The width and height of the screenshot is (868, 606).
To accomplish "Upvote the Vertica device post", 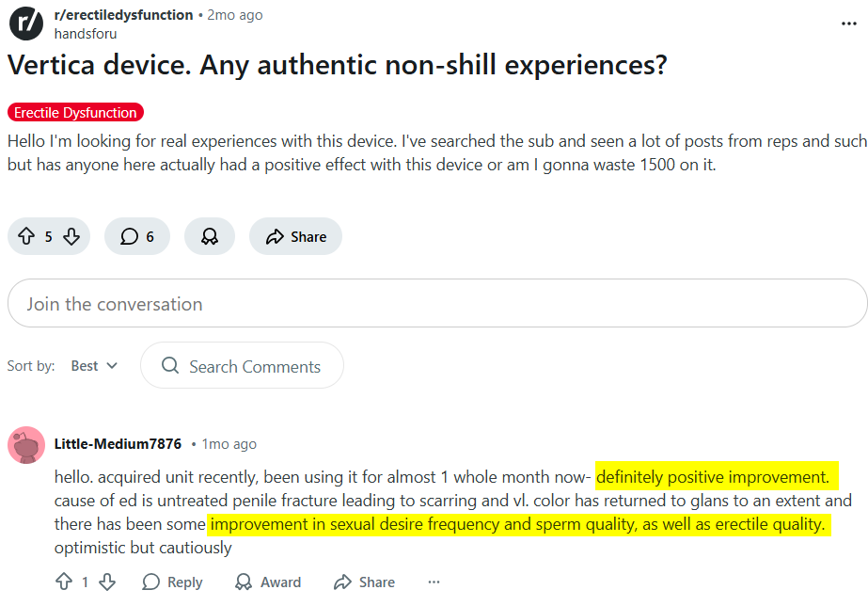I will [26, 236].
